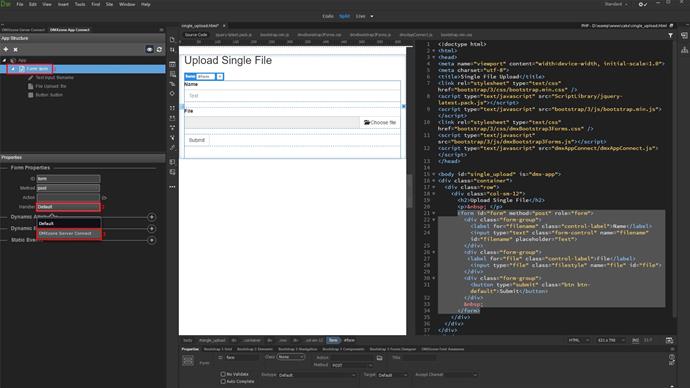Open the Enctype dropdown
Image resolution: width=690 pixels, height=388 pixels.
(x=317, y=375)
